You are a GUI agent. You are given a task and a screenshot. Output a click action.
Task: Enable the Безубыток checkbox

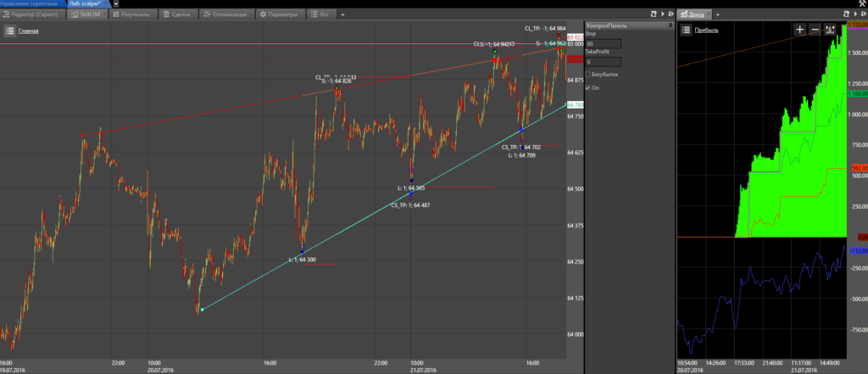(x=589, y=74)
